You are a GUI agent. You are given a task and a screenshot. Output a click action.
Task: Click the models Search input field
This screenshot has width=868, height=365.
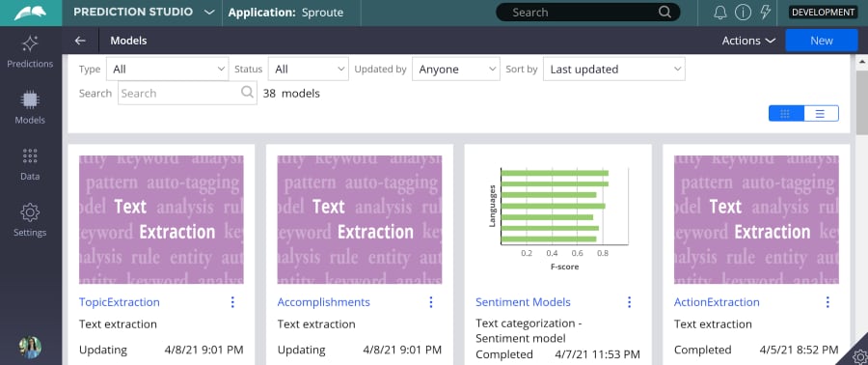[x=187, y=93]
